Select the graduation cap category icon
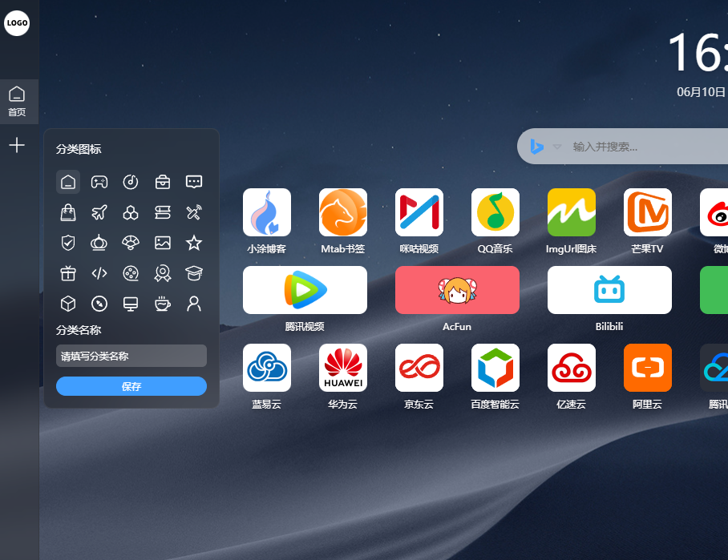The height and width of the screenshot is (560, 728). 193,273
